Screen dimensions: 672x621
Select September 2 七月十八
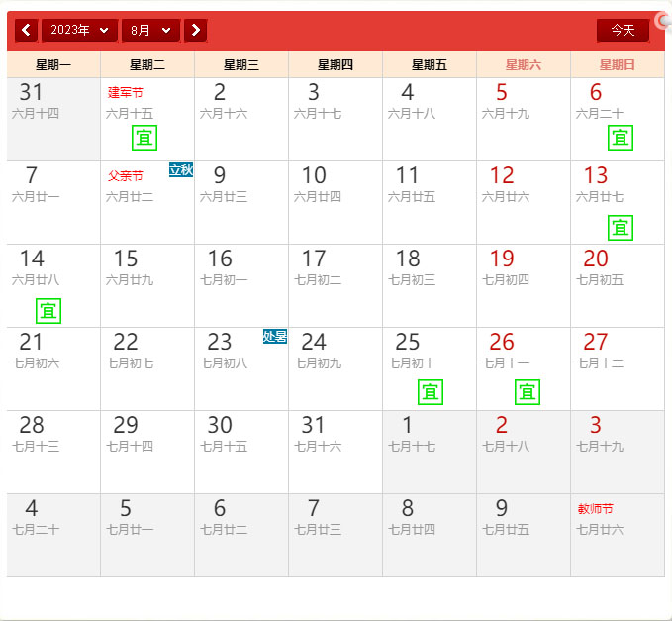pyautogui.click(x=524, y=452)
